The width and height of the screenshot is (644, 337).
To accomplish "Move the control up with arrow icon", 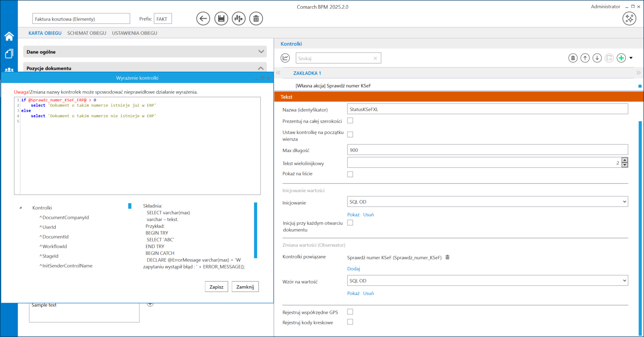I will coord(585,58).
